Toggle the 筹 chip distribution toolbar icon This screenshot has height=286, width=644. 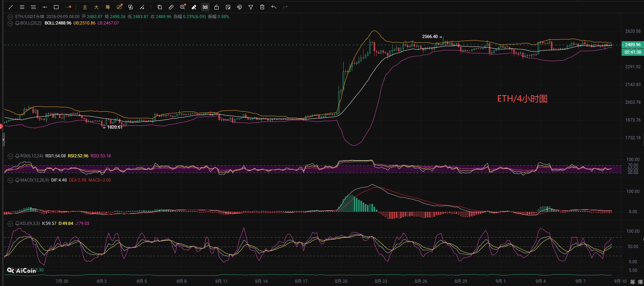107,7
